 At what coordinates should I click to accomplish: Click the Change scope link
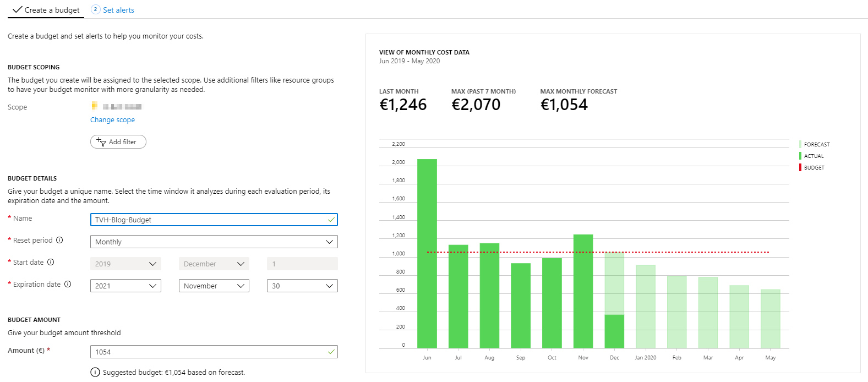112,120
